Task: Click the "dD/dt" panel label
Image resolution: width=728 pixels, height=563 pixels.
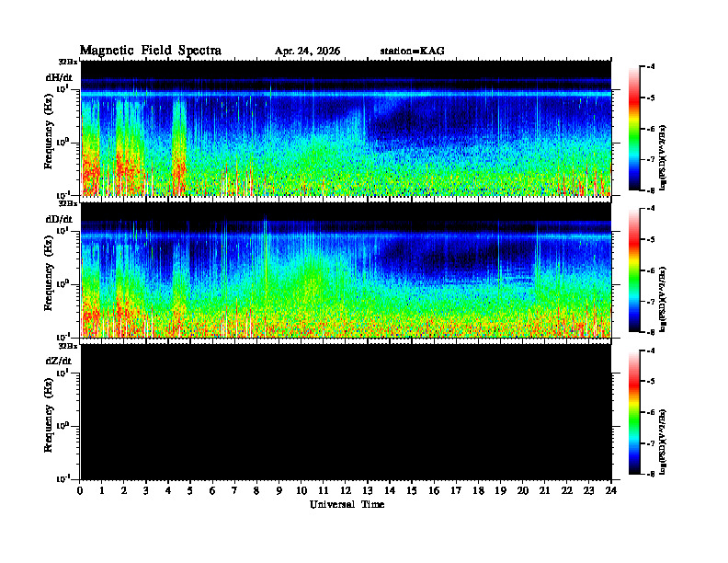Action: pos(59,219)
